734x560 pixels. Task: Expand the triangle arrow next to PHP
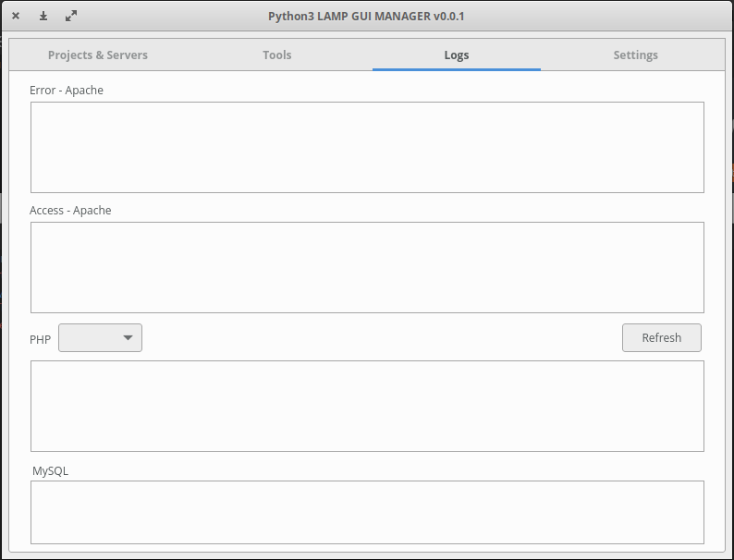tap(128, 338)
